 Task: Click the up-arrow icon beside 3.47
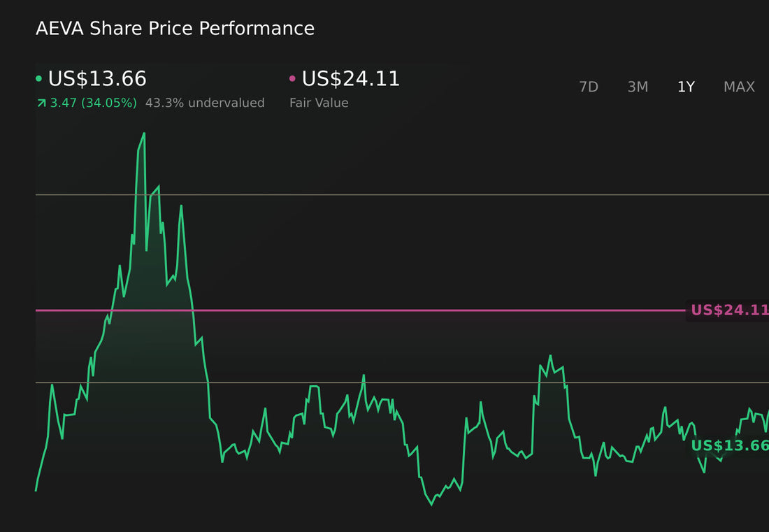coord(41,103)
